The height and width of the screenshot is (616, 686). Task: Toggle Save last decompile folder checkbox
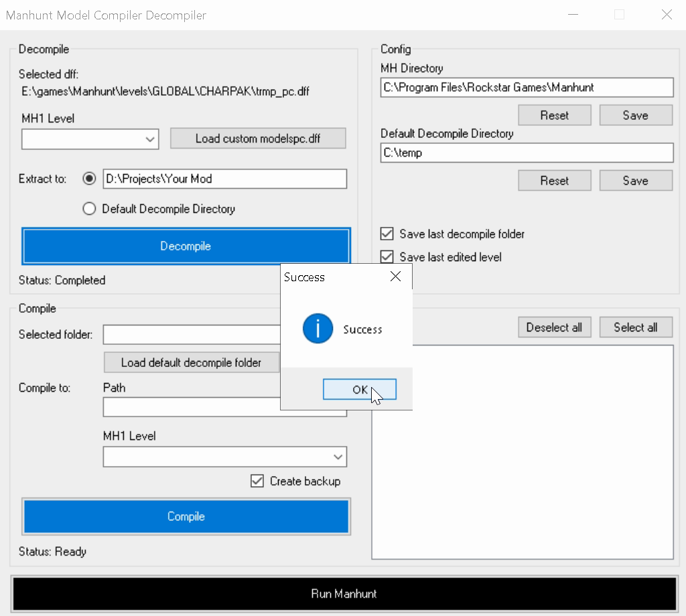click(x=387, y=234)
